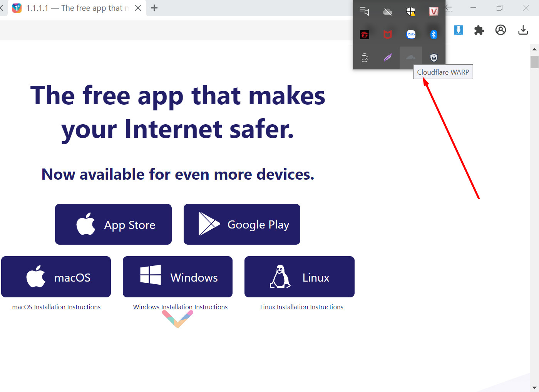Click the OneDrive cloud tray icon

click(388, 12)
